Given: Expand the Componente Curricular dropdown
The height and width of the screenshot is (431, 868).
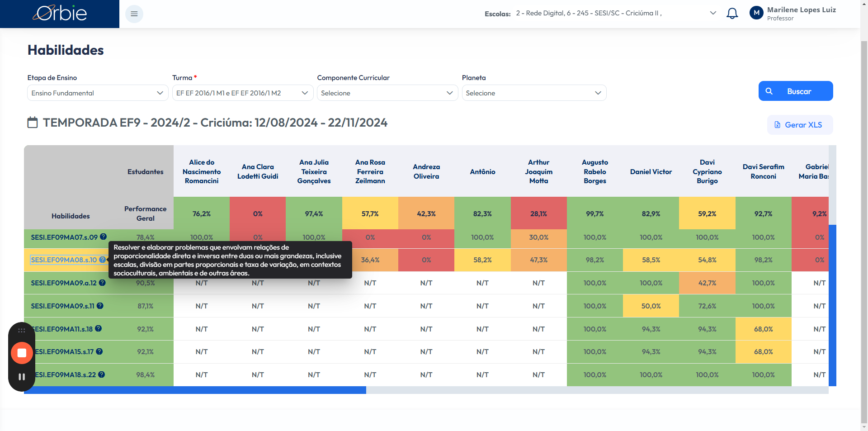Looking at the screenshot, I should [x=387, y=93].
